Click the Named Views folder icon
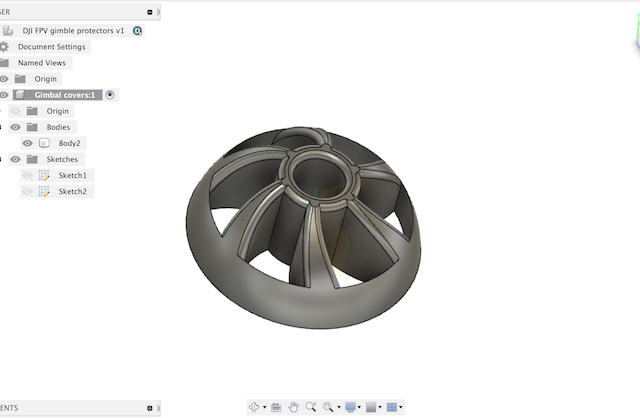Image resolution: width=640 pixels, height=418 pixels. 4,63
